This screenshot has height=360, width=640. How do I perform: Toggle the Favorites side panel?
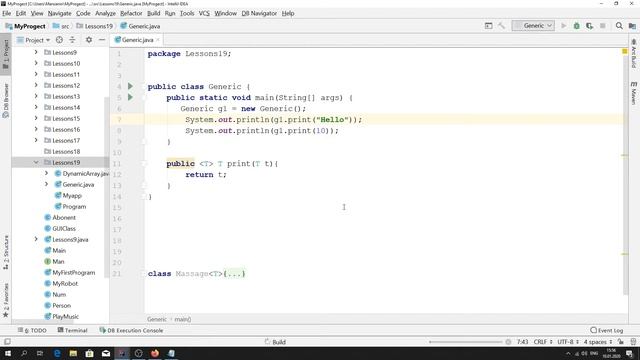pyautogui.click(x=6, y=300)
